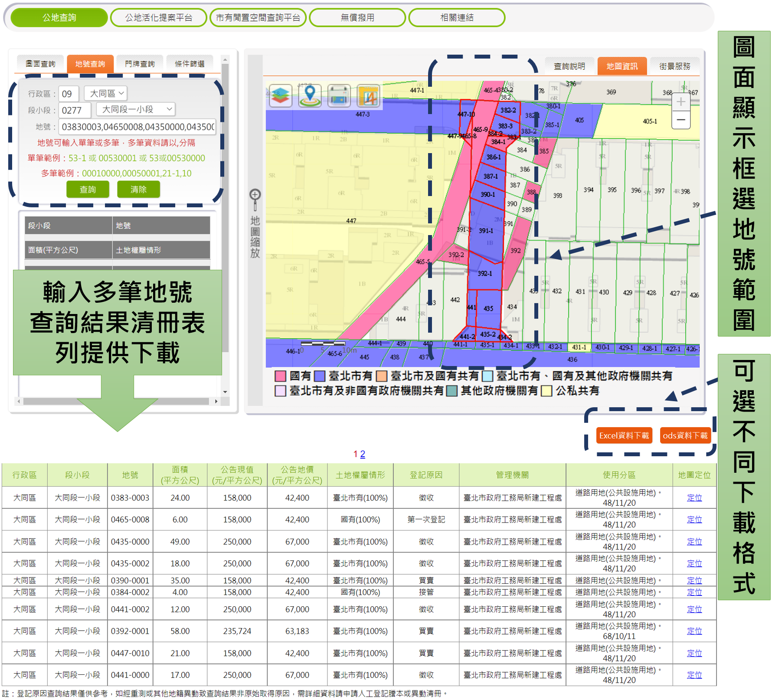Select 公地活化提案平台 in top navigation

pos(158,18)
